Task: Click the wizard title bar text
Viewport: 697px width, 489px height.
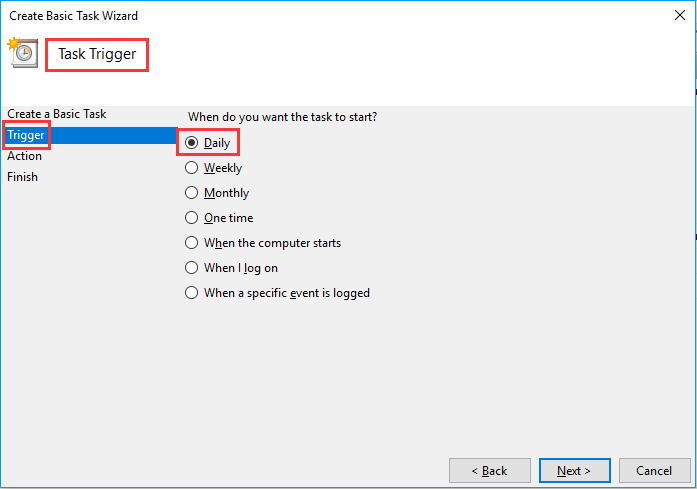Action: click(x=73, y=16)
